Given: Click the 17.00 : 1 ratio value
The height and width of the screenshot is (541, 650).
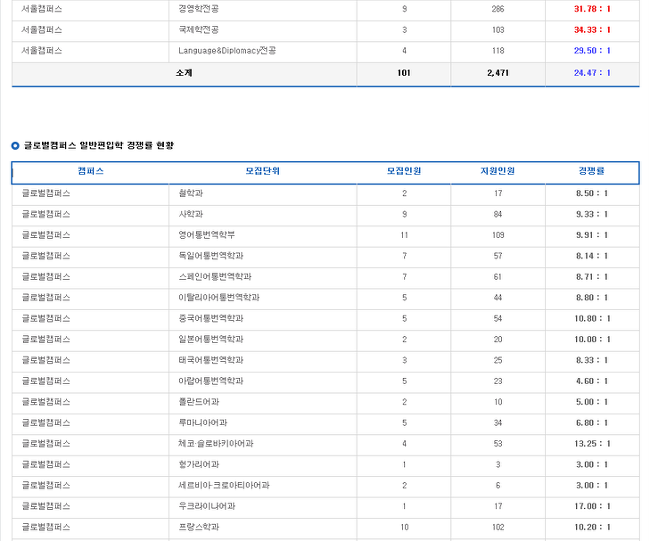Looking at the screenshot, I should (x=592, y=506).
